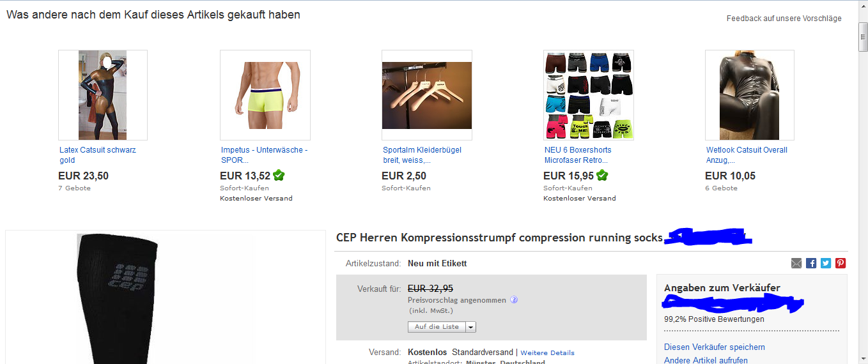Click Feedback auf unsere Vorschläge link
868x364 pixels.
tap(784, 19)
